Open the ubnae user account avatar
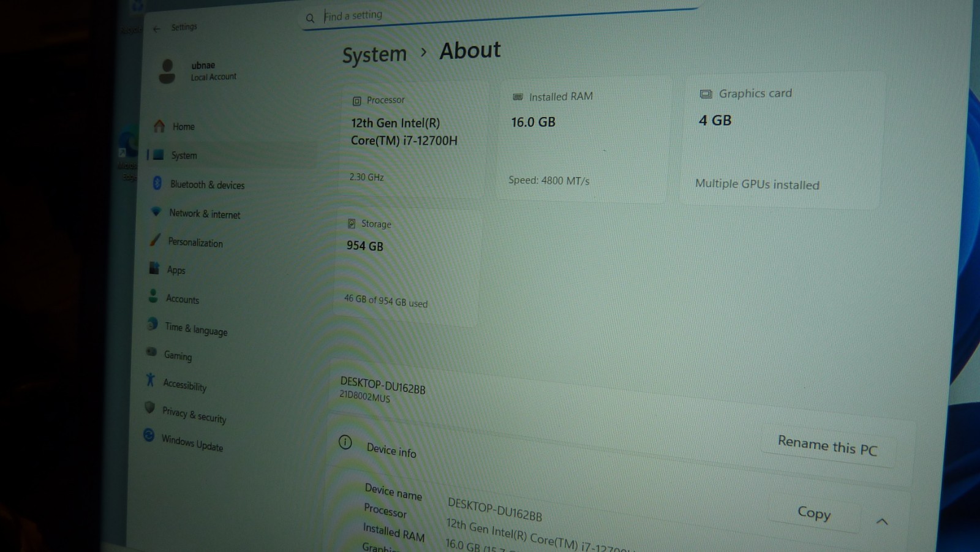The width and height of the screenshot is (980, 552). pos(167,71)
